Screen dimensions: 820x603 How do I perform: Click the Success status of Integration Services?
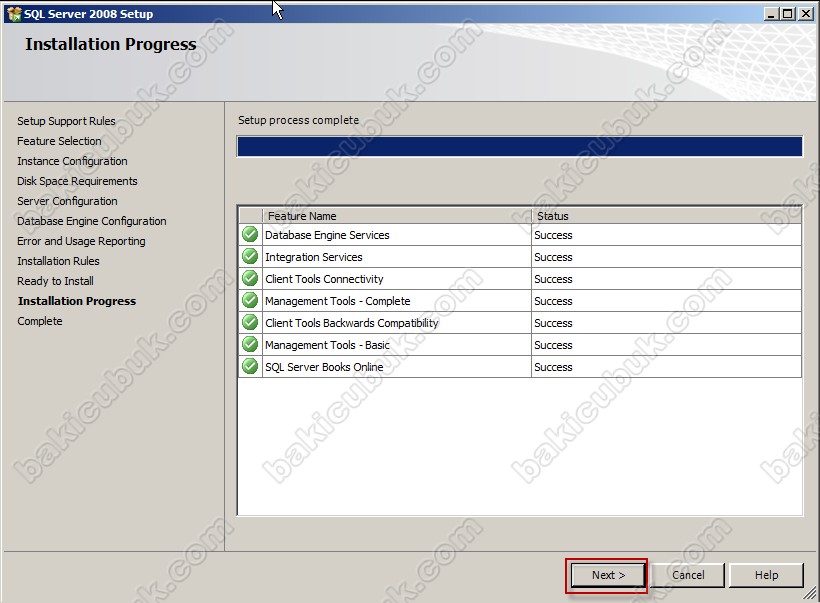tap(553, 257)
